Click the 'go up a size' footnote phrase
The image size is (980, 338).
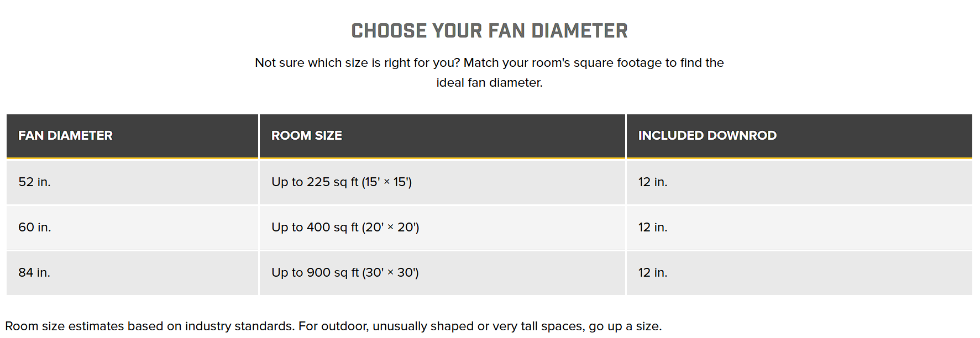pos(625,326)
